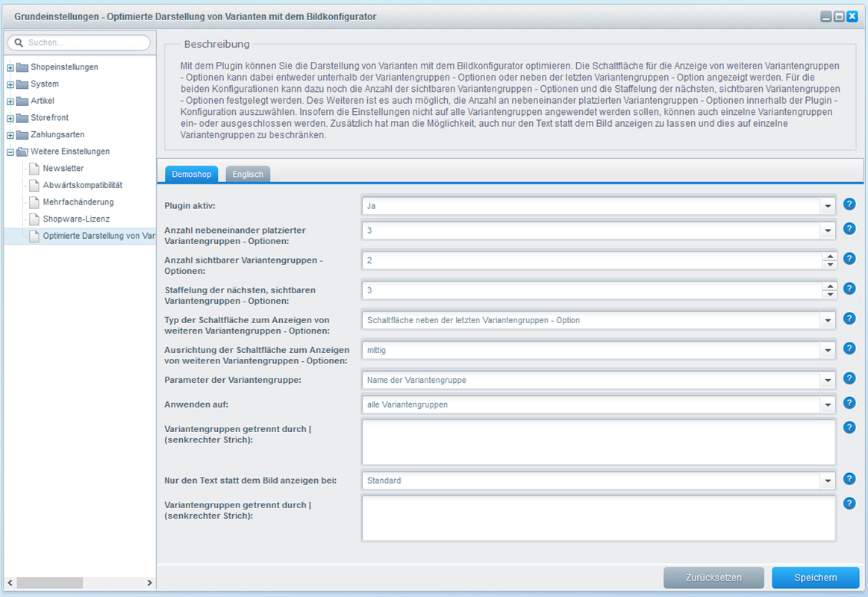Viewport: 868px width, 597px height.
Task: Click the sidebar scroll right arrow
Action: point(149,583)
